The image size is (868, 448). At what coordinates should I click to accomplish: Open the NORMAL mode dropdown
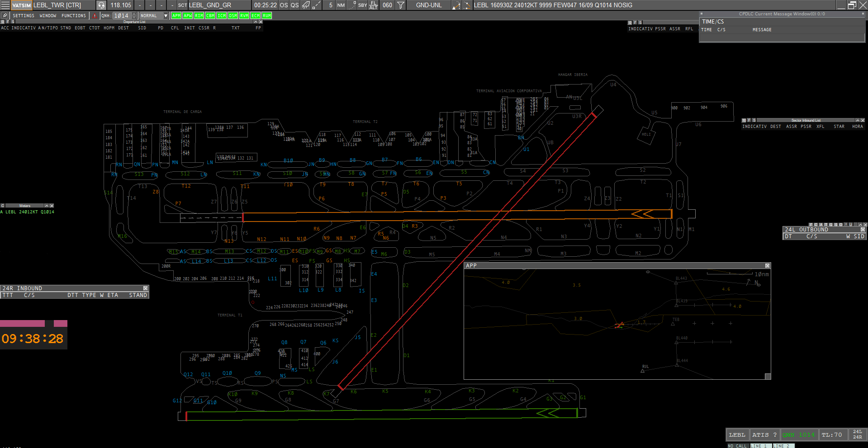[x=166, y=15]
